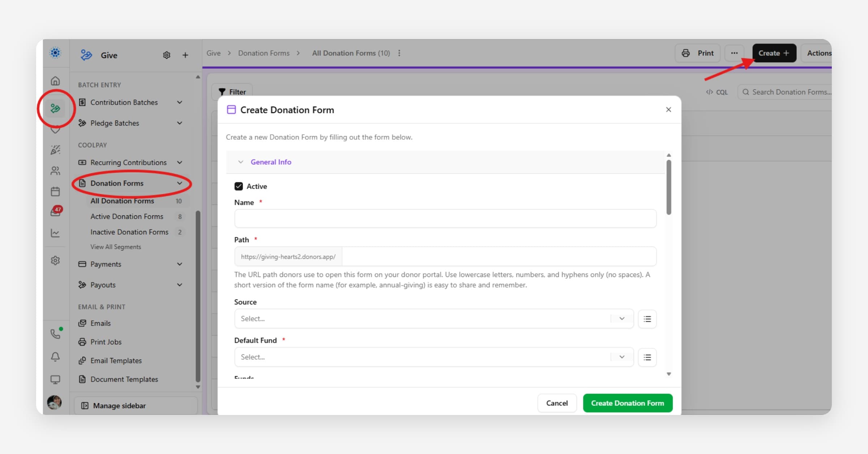Click Give breadcrumb link

[x=213, y=53]
